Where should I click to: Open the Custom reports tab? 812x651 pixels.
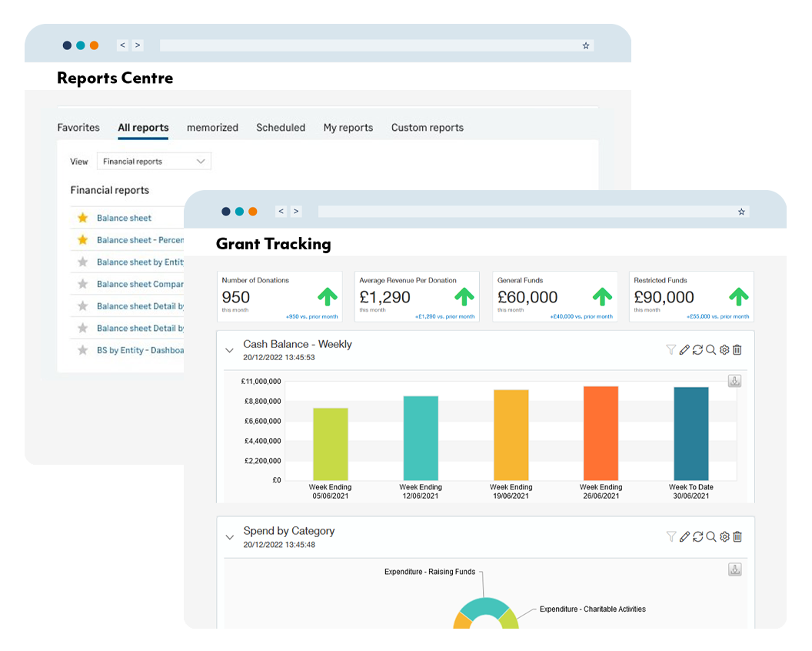pos(428,128)
